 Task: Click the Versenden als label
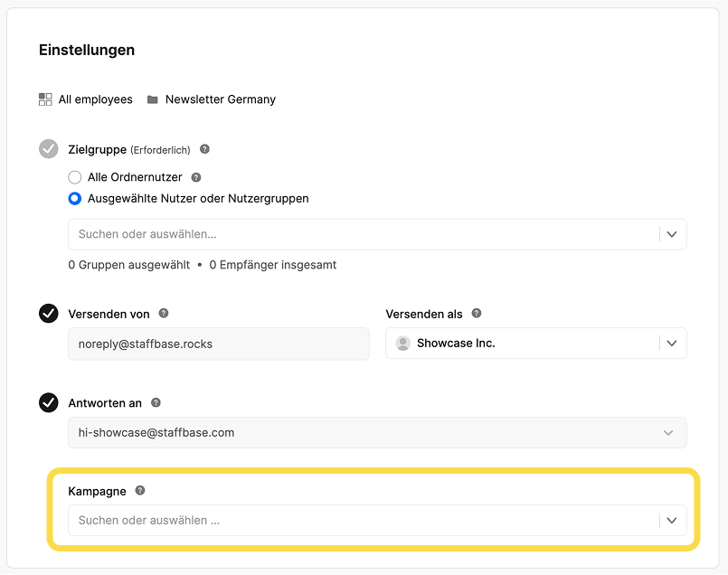[424, 315]
